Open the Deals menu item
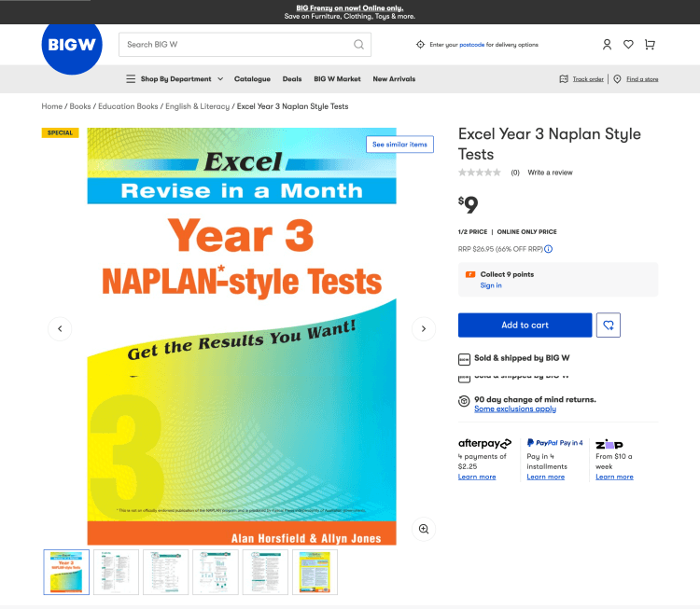Viewport: 700px width, 609px height. (x=292, y=79)
